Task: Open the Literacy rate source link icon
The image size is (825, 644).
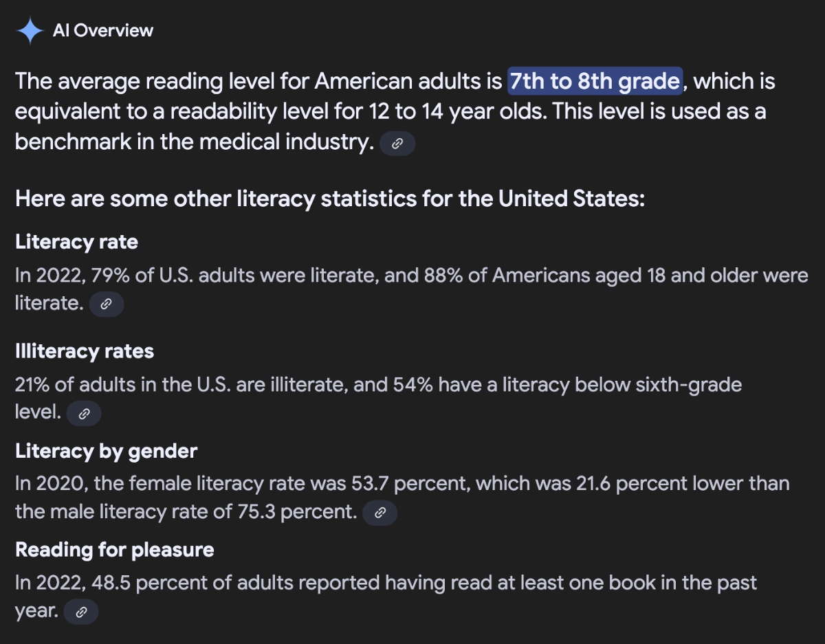Action: (106, 304)
